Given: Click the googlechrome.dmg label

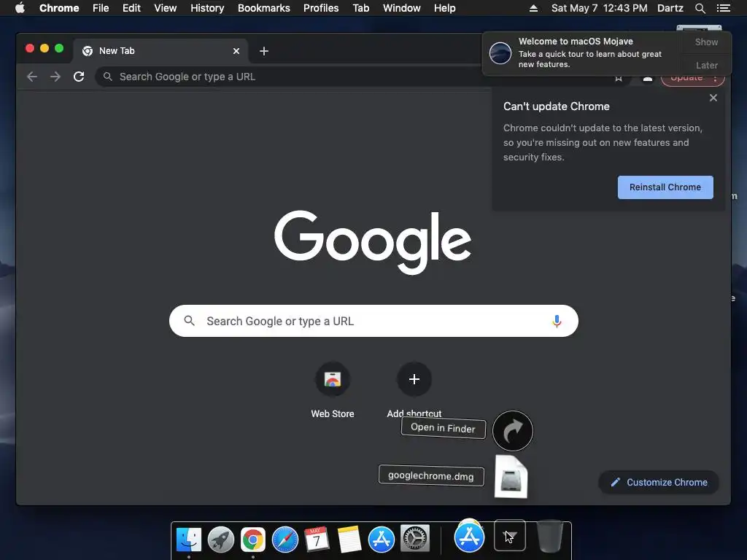Looking at the screenshot, I should point(431,475).
